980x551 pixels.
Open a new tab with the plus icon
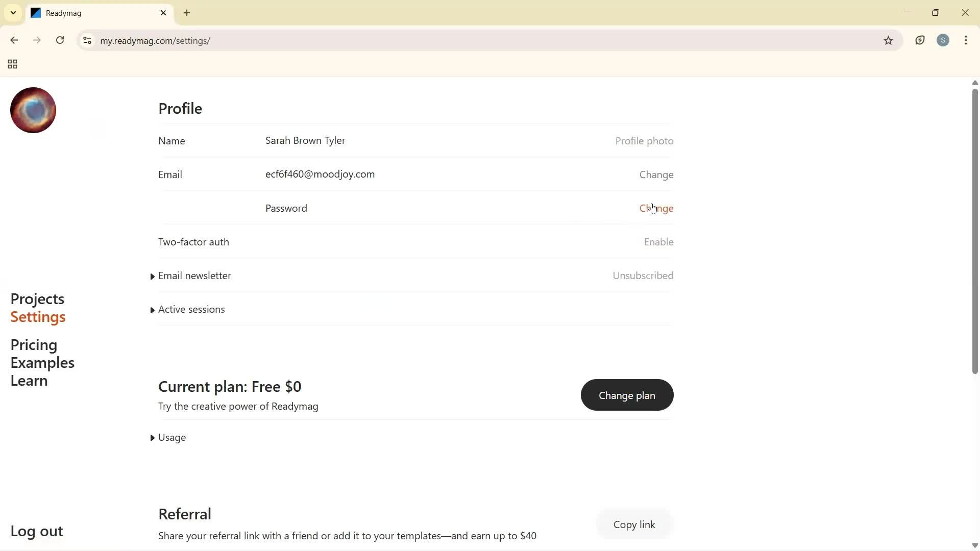tap(187, 13)
